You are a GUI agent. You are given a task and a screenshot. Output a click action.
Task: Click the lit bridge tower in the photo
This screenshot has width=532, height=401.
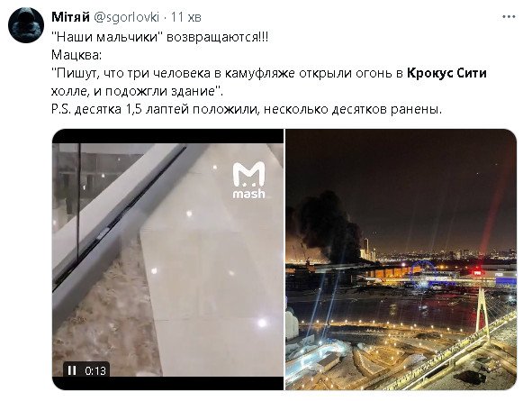tap(482, 314)
